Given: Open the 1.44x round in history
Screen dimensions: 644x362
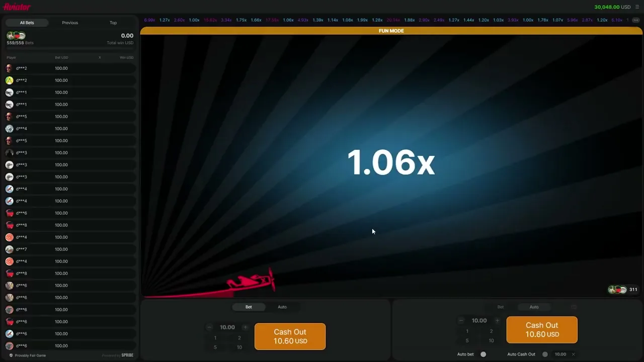Looking at the screenshot, I should click(x=469, y=20).
